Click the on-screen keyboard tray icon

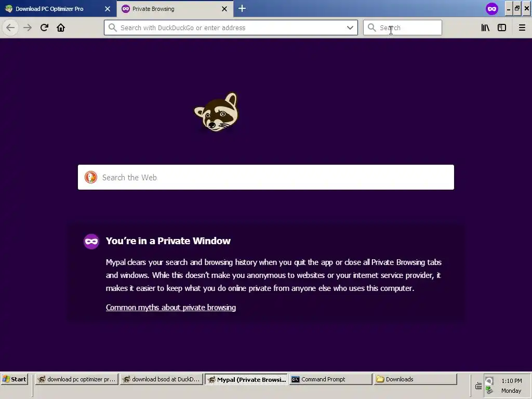coord(478,386)
